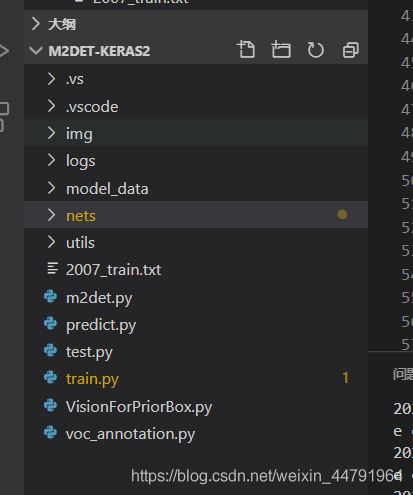The image size is (413, 495).
Task: Click the Python icon next to voc_annotation.py
Action: 50,433
